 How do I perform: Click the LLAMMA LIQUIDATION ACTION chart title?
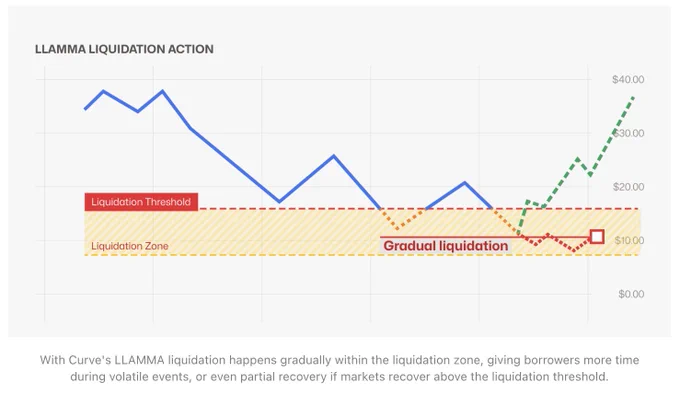tap(124, 49)
